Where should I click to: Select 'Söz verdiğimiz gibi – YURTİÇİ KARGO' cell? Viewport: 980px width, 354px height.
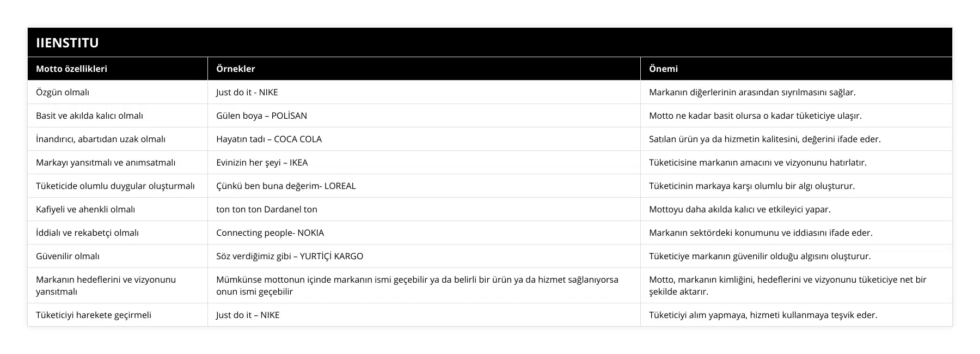[x=290, y=256]
